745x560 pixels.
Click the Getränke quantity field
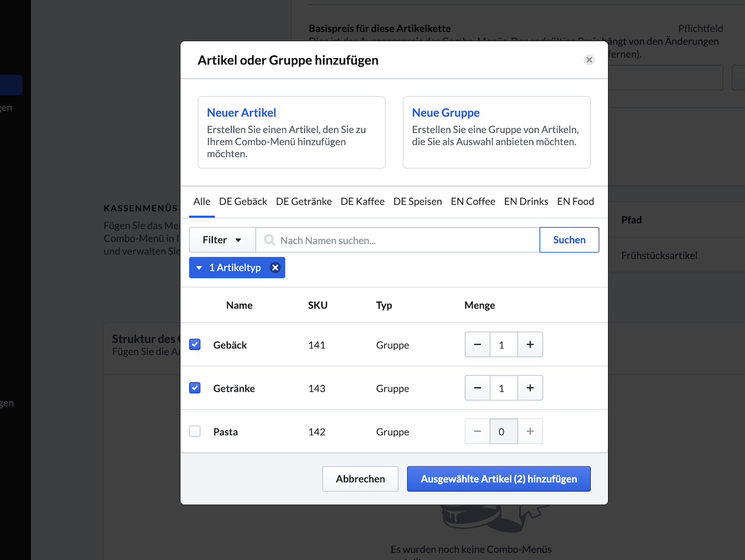503,388
